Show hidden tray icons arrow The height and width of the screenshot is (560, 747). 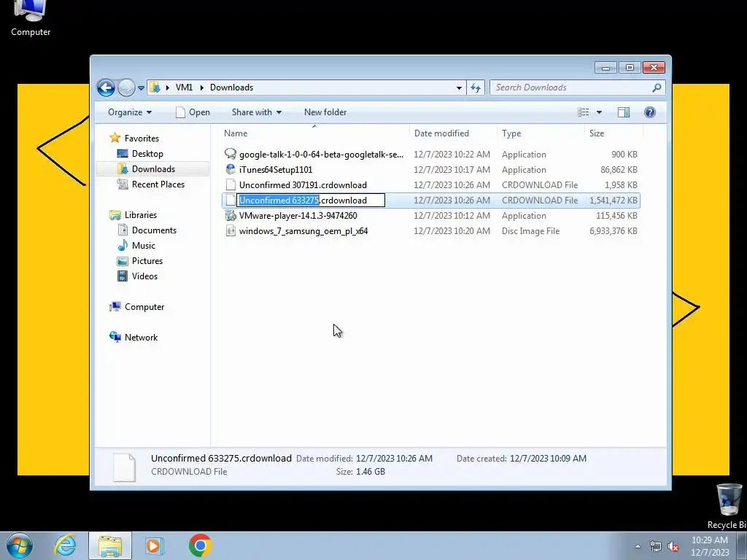[638, 547]
